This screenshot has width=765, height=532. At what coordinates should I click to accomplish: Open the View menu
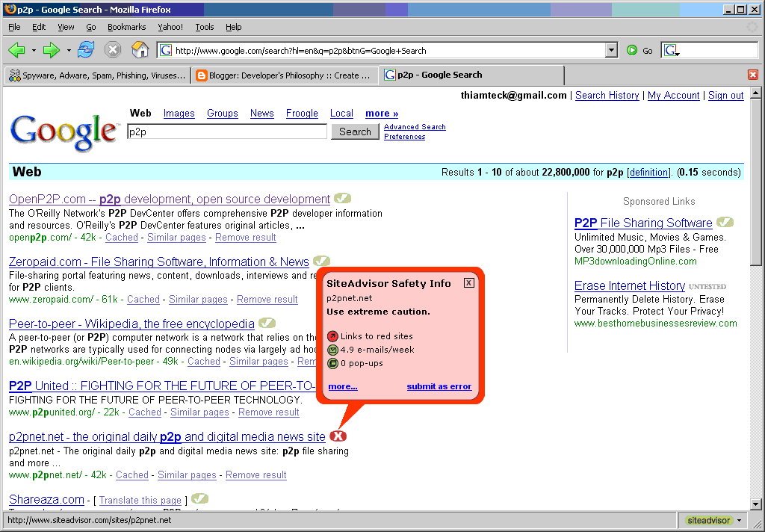[66, 27]
